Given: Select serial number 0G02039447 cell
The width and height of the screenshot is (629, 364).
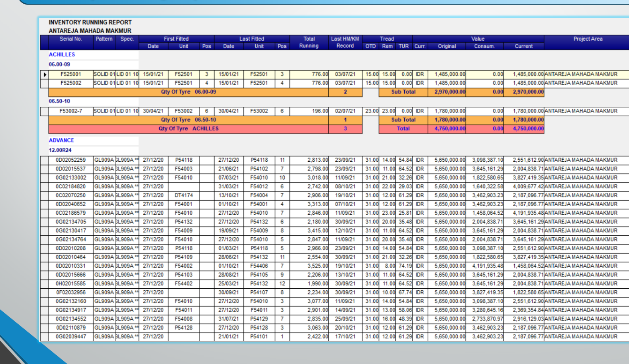Looking at the screenshot, I should (71, 337).
